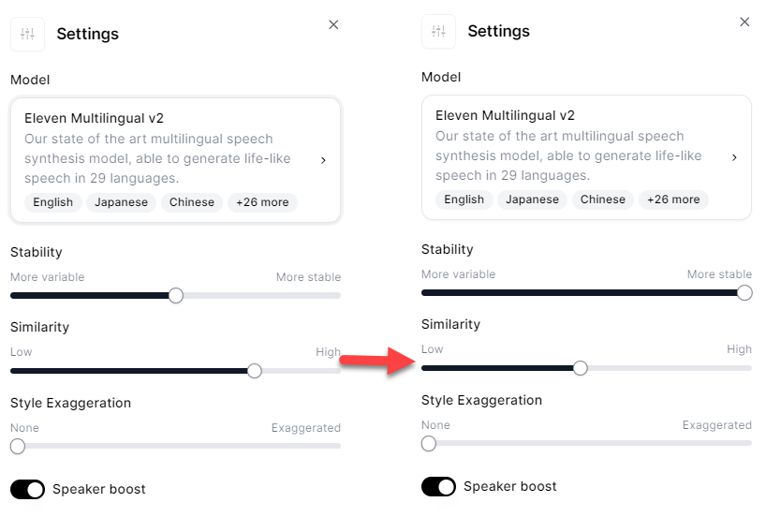Close the right Settings panel
This screenshot has height=532, width=766.
[744, 22]
